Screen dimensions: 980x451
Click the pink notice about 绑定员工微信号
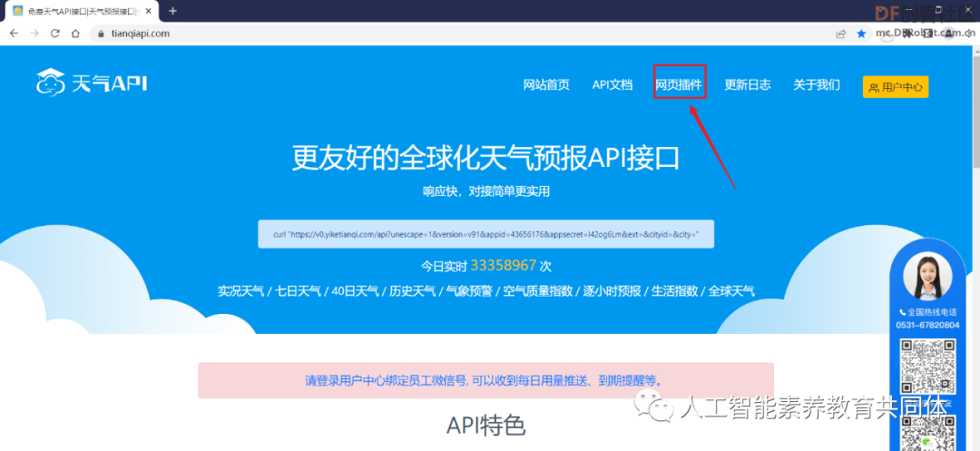[x=485, y=380]
